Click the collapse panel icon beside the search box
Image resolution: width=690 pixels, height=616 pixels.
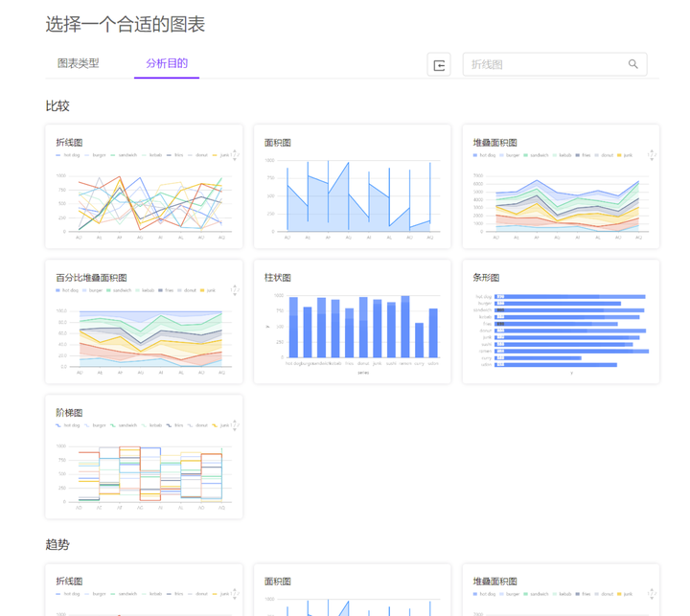pyautogui.click(x=439, y=65)
